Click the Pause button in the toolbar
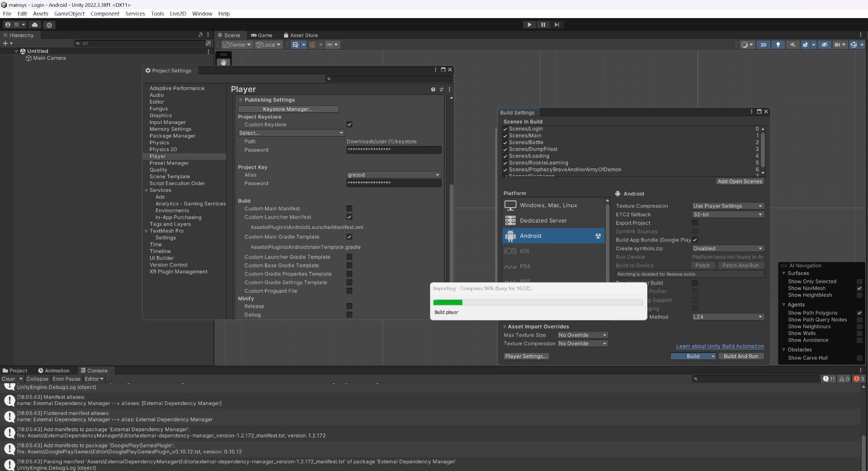 (543, 25)
